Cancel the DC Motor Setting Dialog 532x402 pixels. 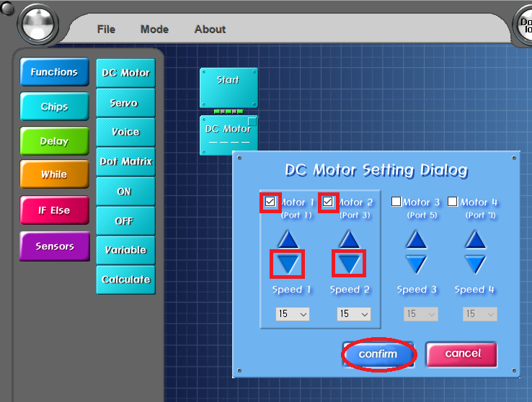462,354
